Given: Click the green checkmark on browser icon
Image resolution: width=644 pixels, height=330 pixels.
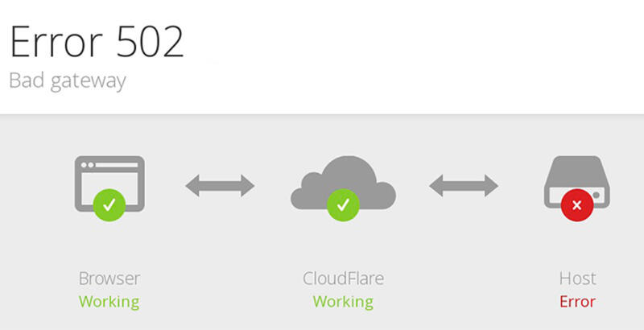Looking at the screenshot, I should (109, 204).
